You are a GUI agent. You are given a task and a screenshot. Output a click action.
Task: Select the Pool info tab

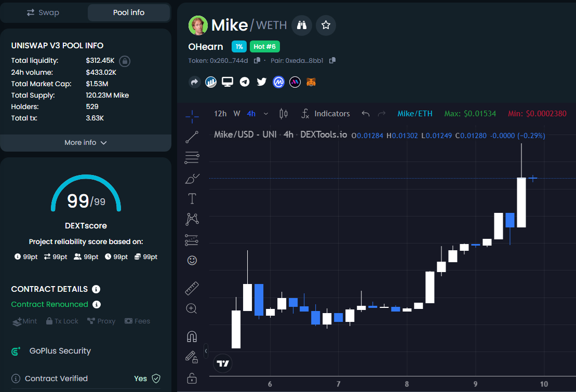[x=129, y=12]
